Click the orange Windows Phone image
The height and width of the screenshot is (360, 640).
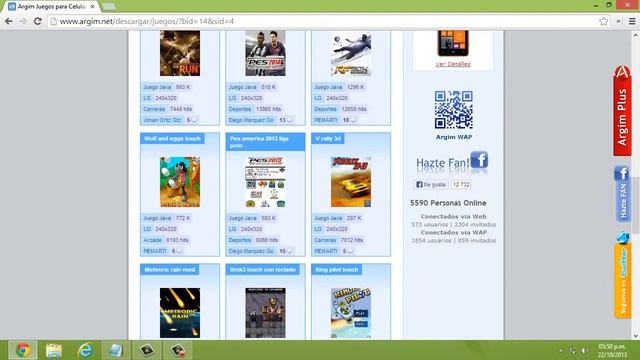[453, 43]
